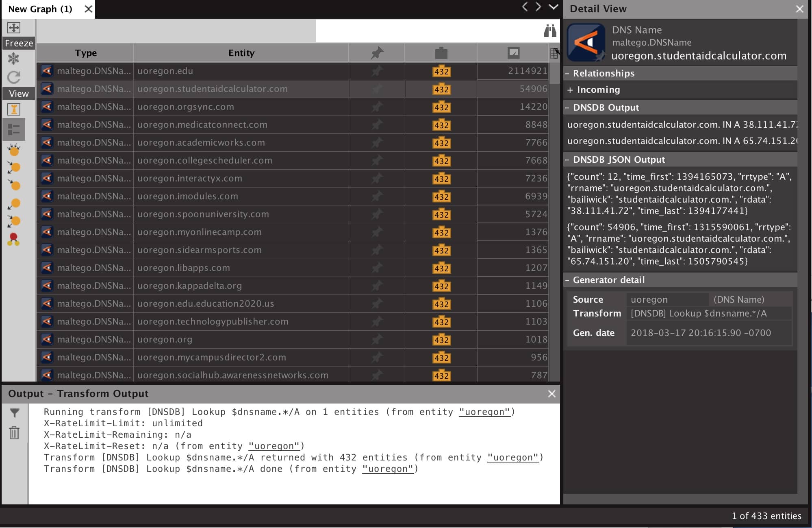Click the red ball selection icon
The height and width of the screenshot is (528, 812).
(x=14, y=239)
